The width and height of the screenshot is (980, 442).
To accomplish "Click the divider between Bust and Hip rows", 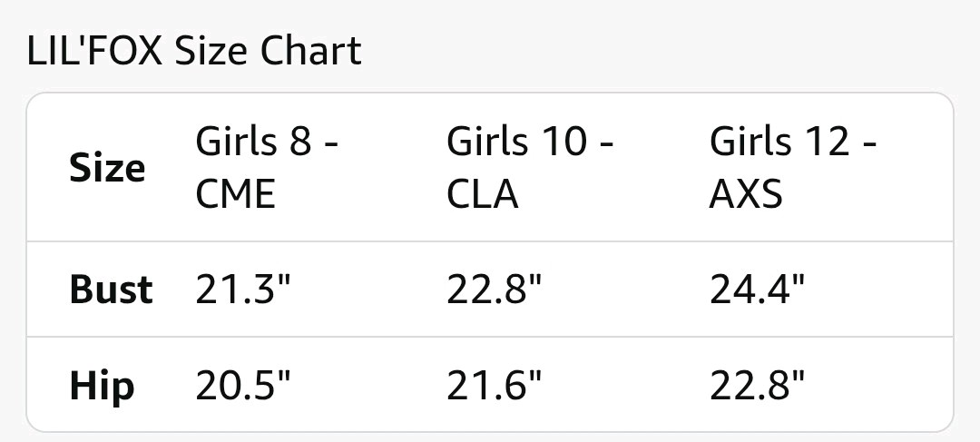I will tap(490, 338).
